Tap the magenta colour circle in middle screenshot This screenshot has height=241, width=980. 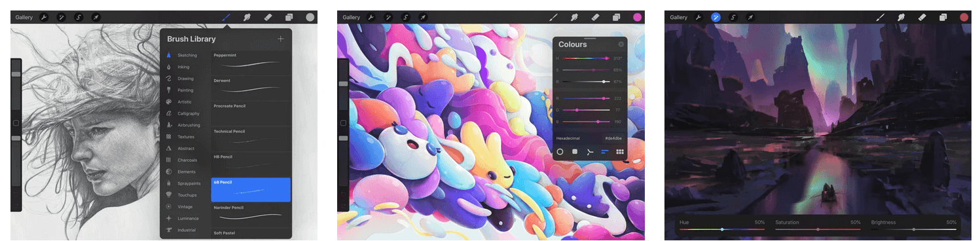637,17
